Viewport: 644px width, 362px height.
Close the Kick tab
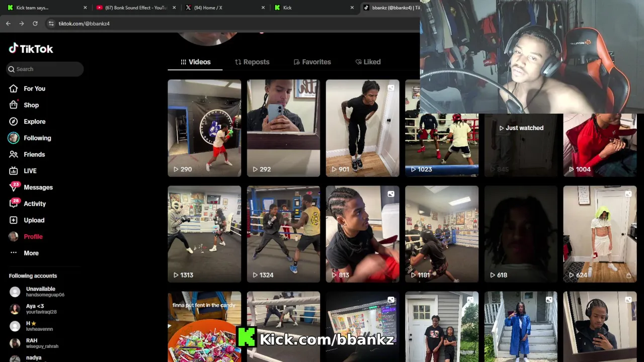(352, 8)
